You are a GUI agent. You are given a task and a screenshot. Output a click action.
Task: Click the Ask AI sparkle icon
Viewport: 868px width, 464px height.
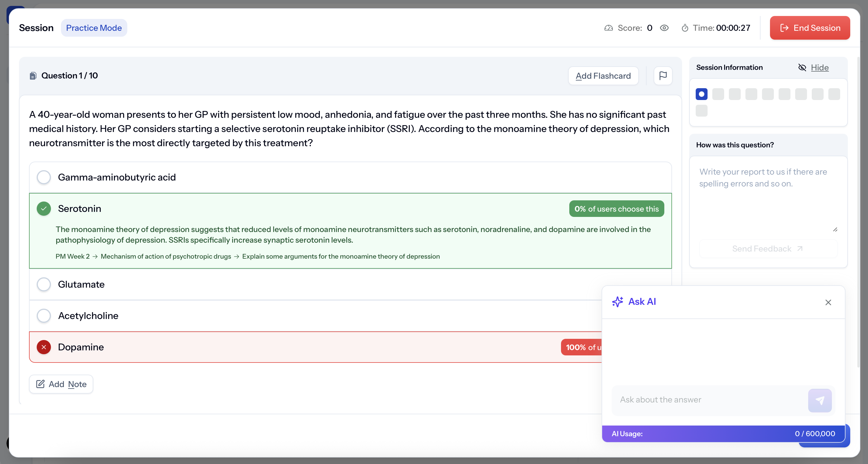tap(617, 302)
